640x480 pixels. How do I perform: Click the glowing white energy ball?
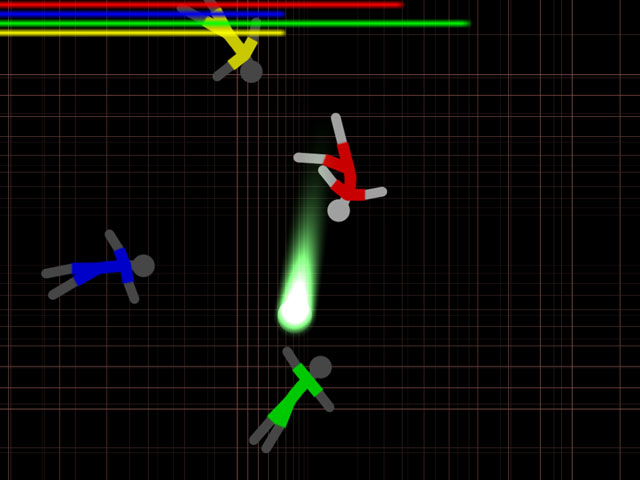(295, 313)
